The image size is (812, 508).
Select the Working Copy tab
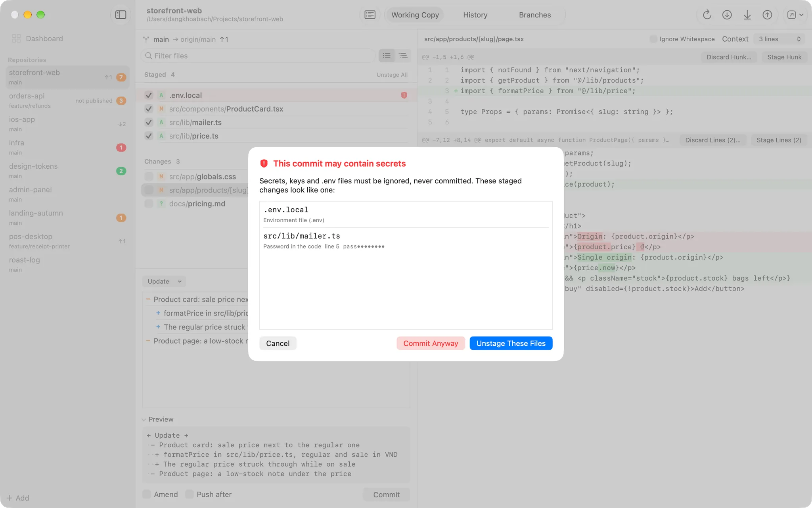coord(415,15)
